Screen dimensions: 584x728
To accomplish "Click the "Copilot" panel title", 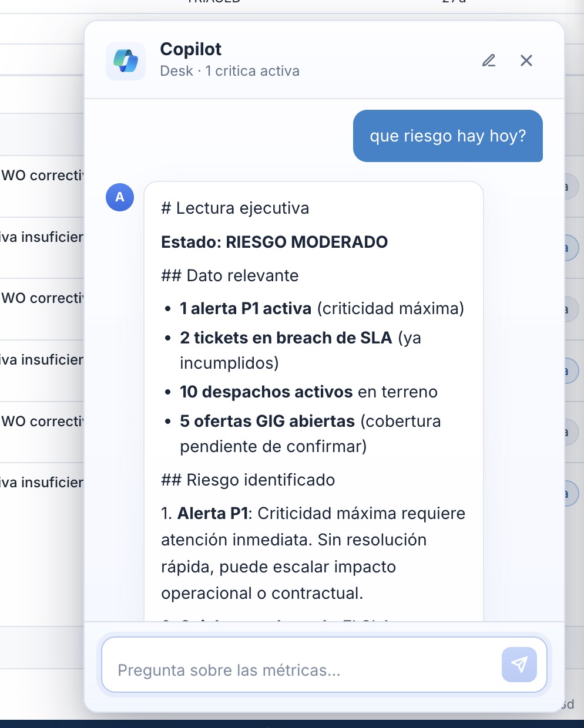I will 191,49.
